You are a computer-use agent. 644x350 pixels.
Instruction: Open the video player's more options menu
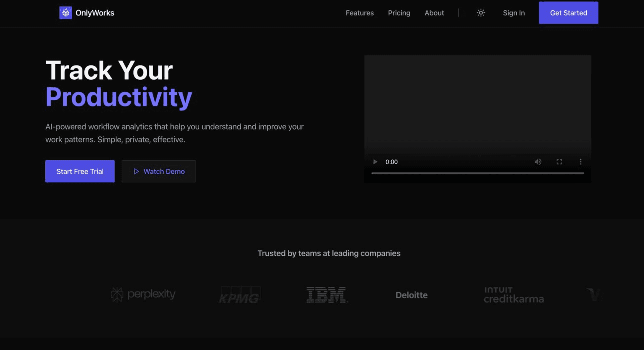[x=581, y=162]
